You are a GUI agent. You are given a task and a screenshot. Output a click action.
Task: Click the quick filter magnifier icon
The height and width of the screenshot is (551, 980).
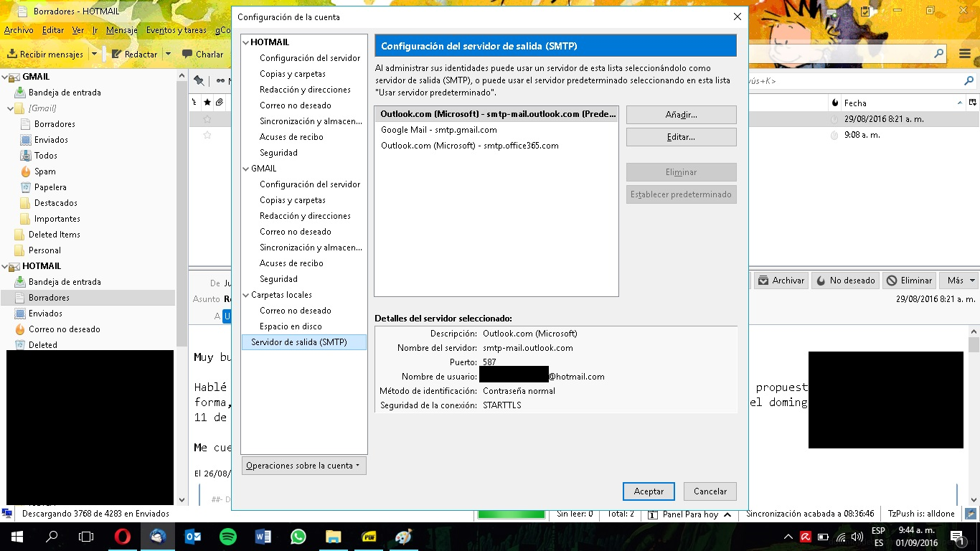[969, 81]
